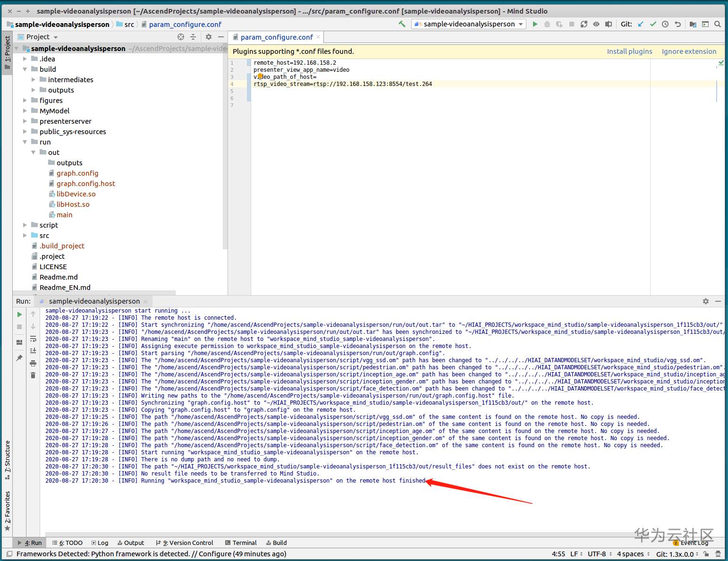Image resolution: width=728 pixels, height=561 pixels.
Task: Open the Terminal tool window tab
Action: [241, 543]
